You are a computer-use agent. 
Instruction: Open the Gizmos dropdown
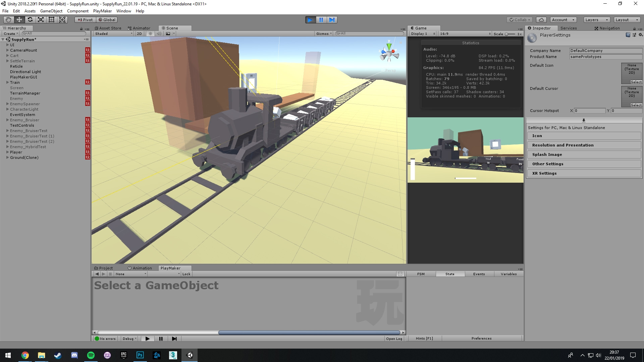click(x=324, y=34)
